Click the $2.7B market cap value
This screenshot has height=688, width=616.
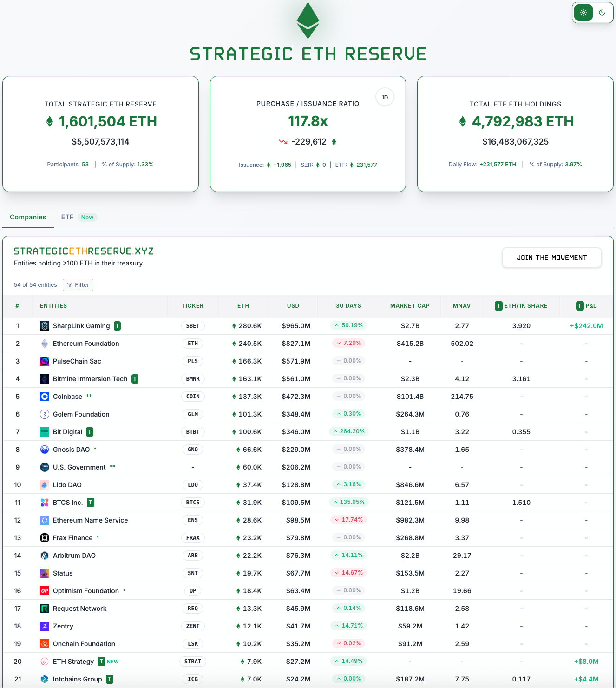[410, 326]
